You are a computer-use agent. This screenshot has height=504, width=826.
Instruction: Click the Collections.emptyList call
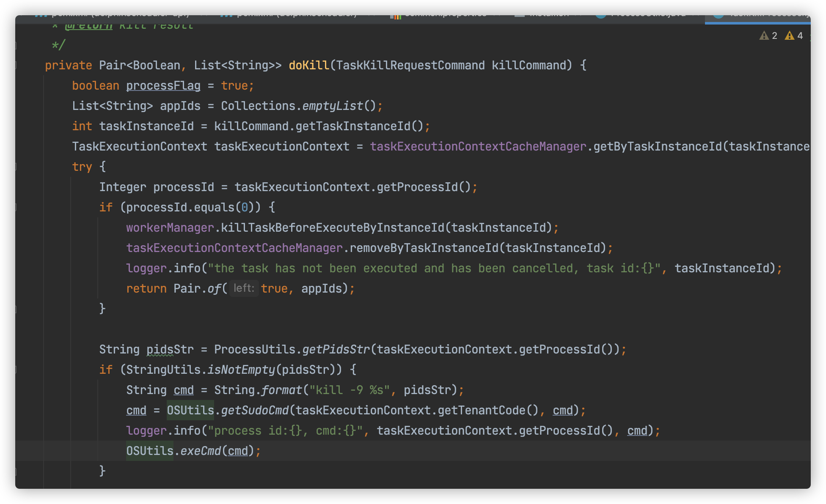point(333,106)
